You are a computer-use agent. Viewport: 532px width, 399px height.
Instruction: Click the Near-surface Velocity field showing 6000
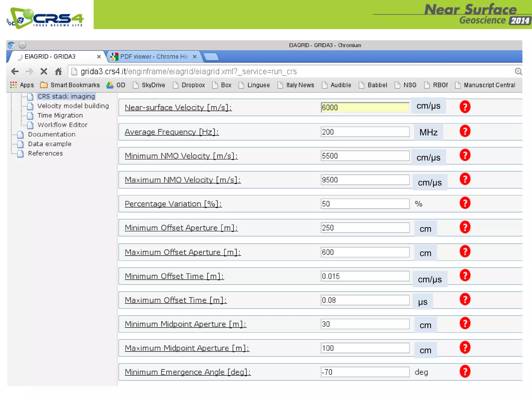(365, 107)
